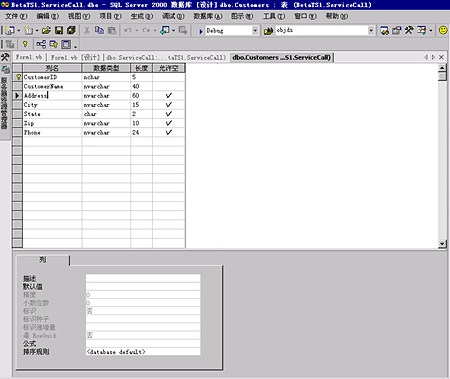
Task: Click the Copy icon
Action: [x=99, y=31]
